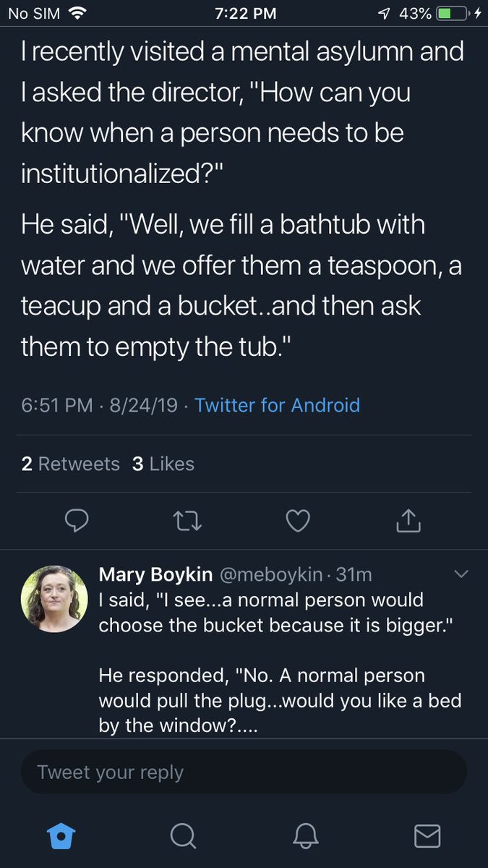Image resolution: width=488 pixels, height=868 pixels.
Task: Tap Mary Boykin's profile picture
Action: (x=54, y=598)
